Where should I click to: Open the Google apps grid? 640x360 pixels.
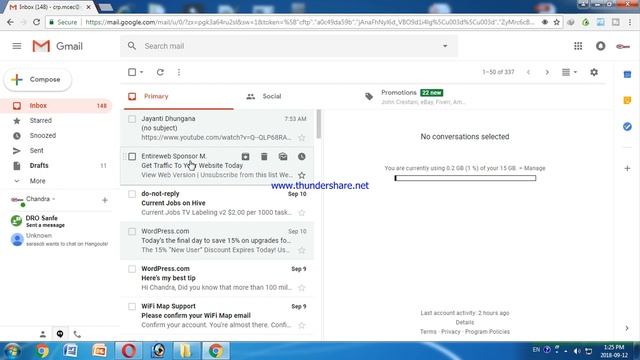pyautogui.click(x=578, y=46)
